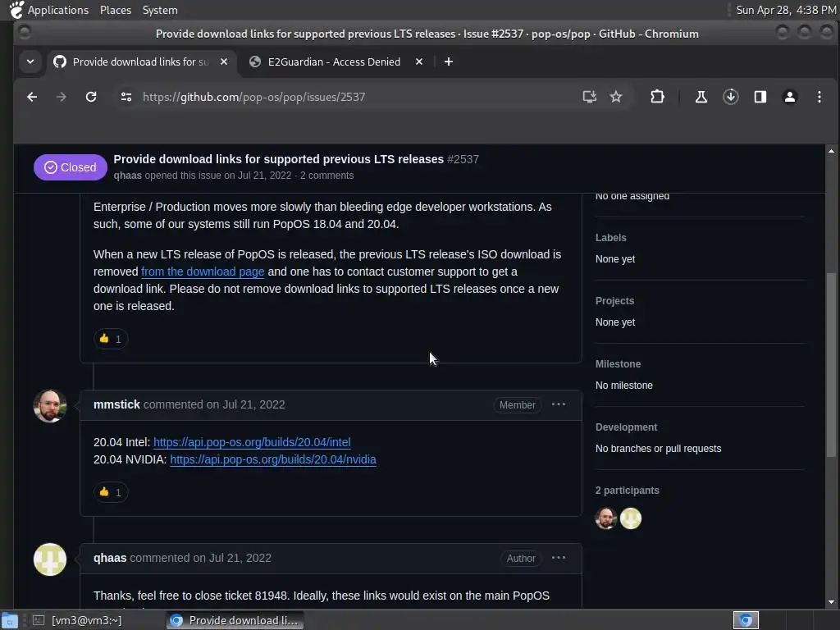Click the scroll up arrow
The image size is (840, 630).
pos(831,151)
